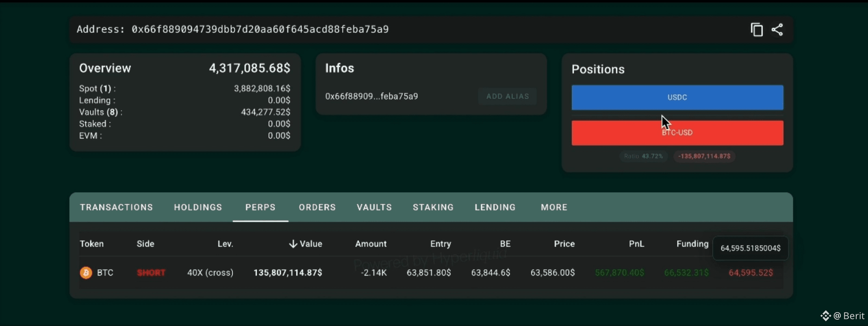Click the -135,807,114.87$ position badge
The height and width of the screenshot is (326, 868).
click(704, 156)
